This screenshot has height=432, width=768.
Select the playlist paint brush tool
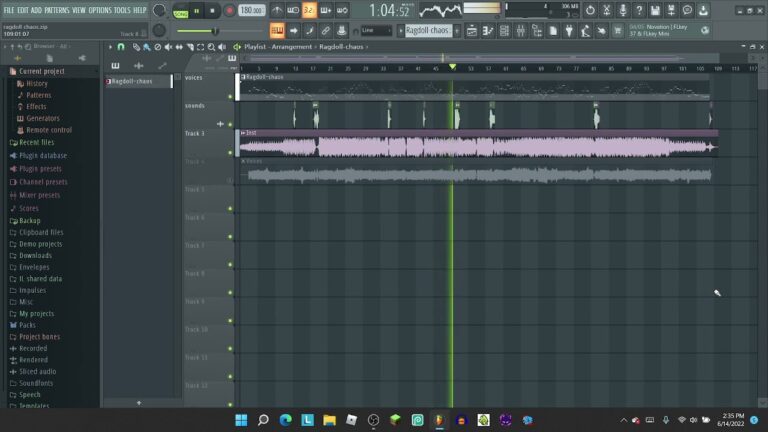147,47
